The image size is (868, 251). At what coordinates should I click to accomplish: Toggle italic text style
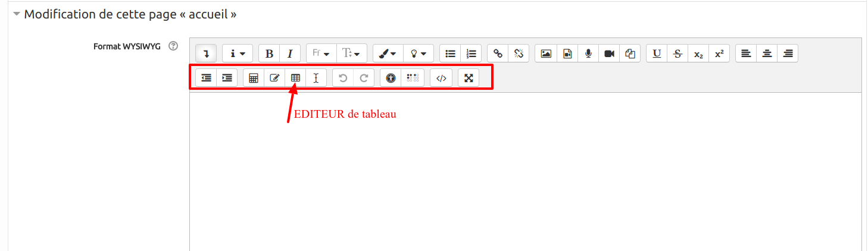(290, 54)
